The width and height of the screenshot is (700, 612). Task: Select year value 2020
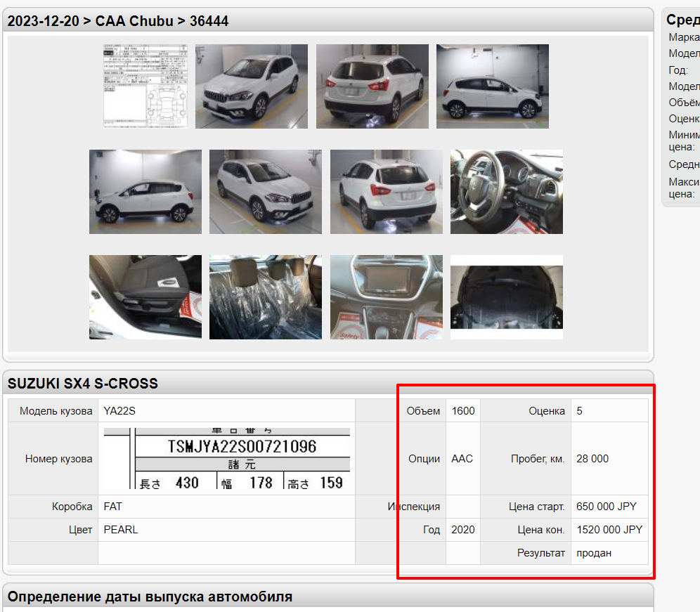[463, 530]
